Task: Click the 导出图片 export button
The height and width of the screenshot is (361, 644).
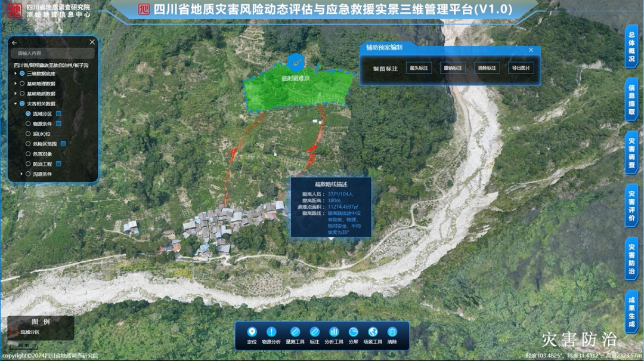Action: 522,68
